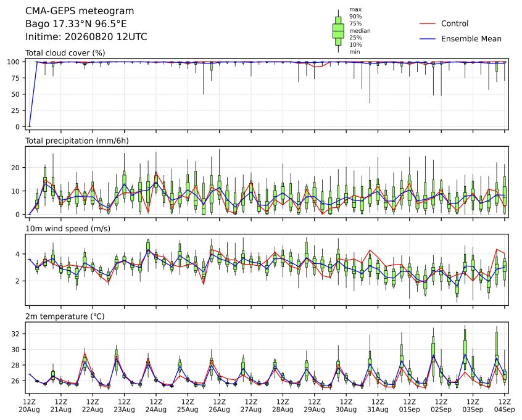The width and height of the screenshot is (522, 420).
Task: Click the '12Z 21Aug' x-axis tick label
Action: coord(61,406)
